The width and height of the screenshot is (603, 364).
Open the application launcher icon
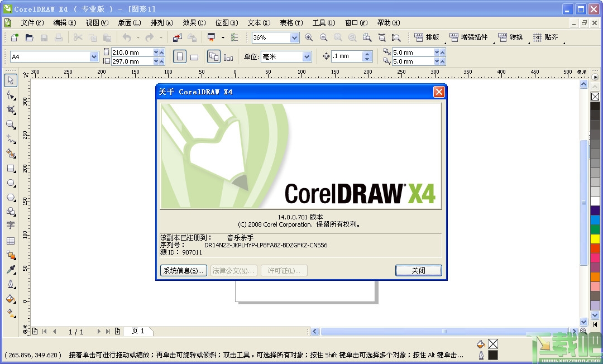211,37
